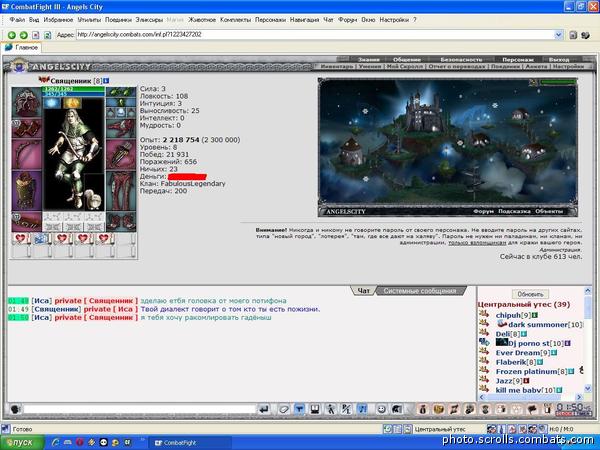
Task: Click the red boots equipment slot
Action: click(121, 222)
